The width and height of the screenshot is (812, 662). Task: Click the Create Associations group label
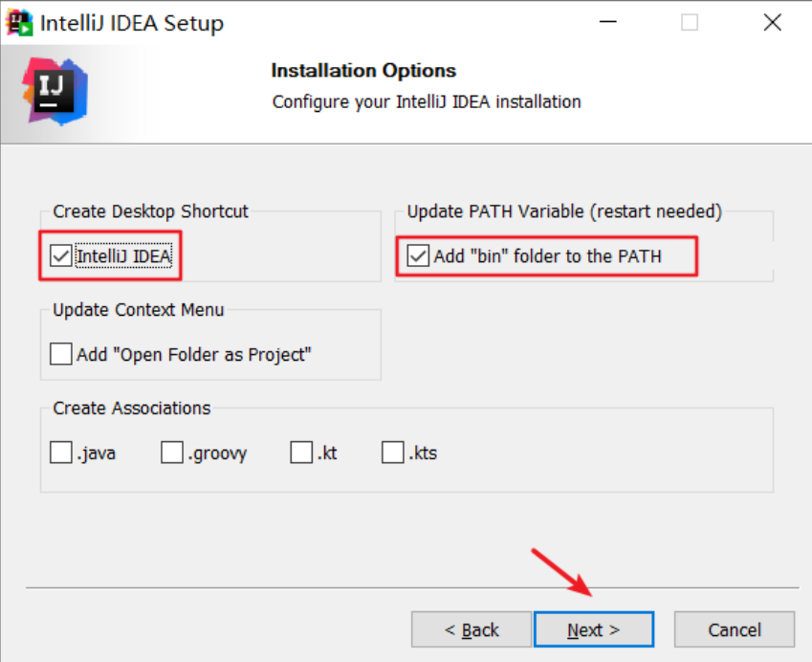[132, 408]
